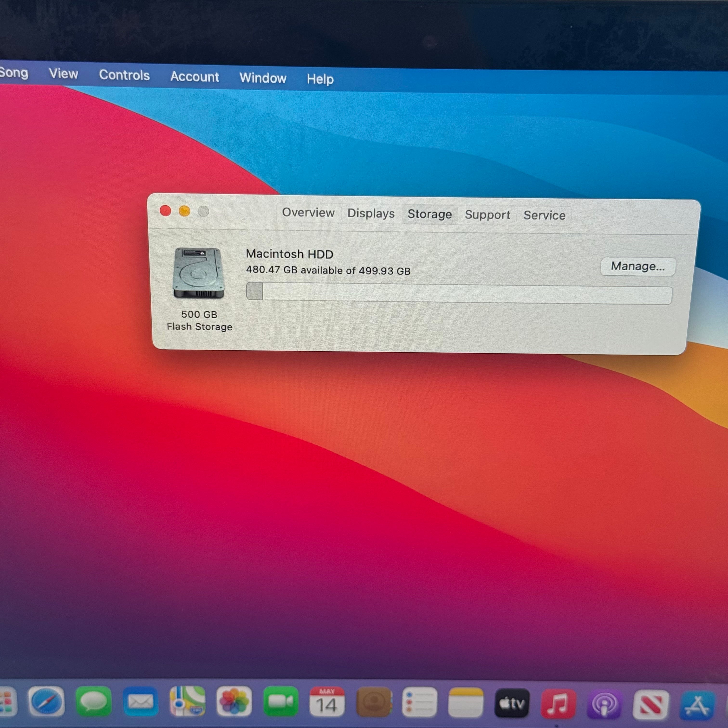Minimize window with yellow button
728x728 pixels.
click(x=184, y=211)
